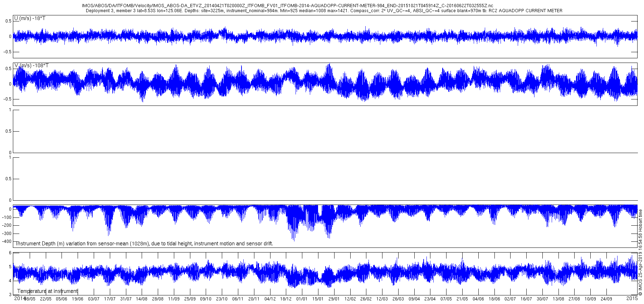Image resolution: width=644 pixels, height=304 pixels.
Task: Select the 21/05 date tick label
Action: coord(462,299)
